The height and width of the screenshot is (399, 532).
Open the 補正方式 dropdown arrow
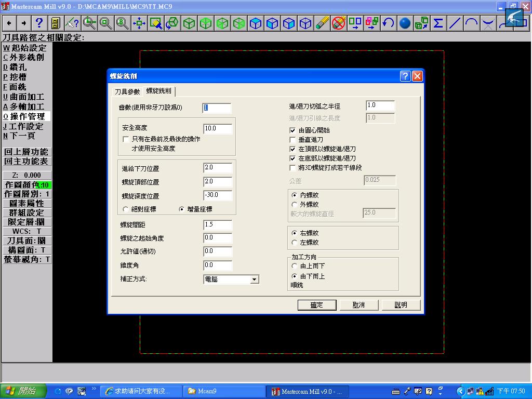pos(254,279)
